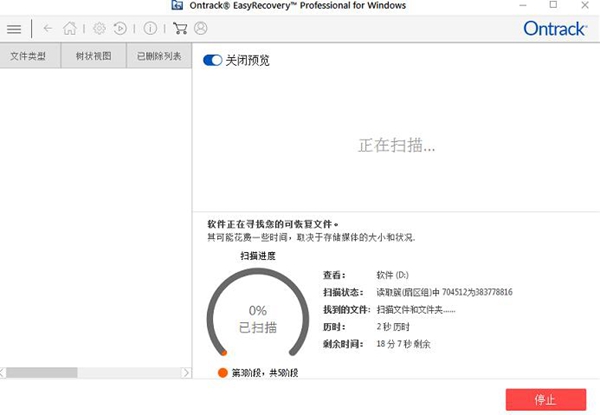Open settings gear icon
This screenshot has width=600, height=415.
99,29
